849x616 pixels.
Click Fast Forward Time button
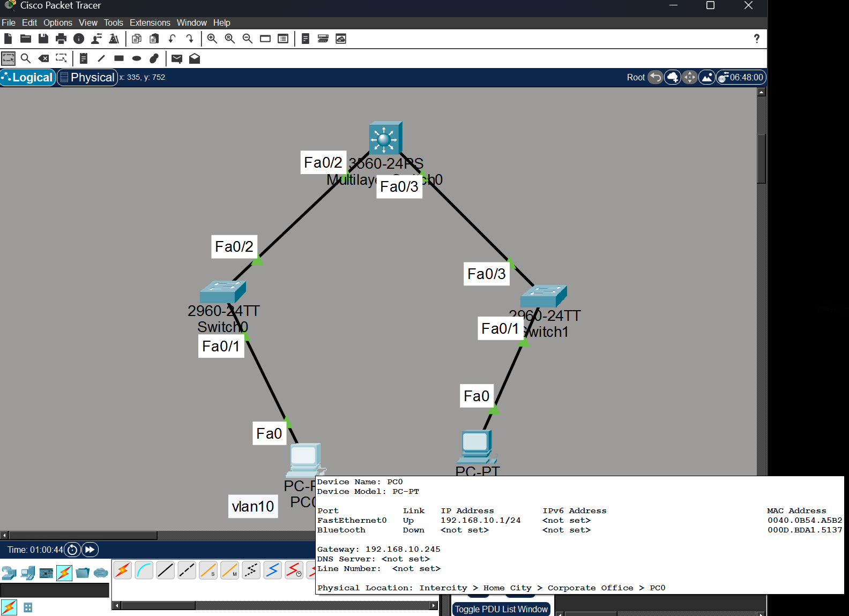(x=90, y=550)
